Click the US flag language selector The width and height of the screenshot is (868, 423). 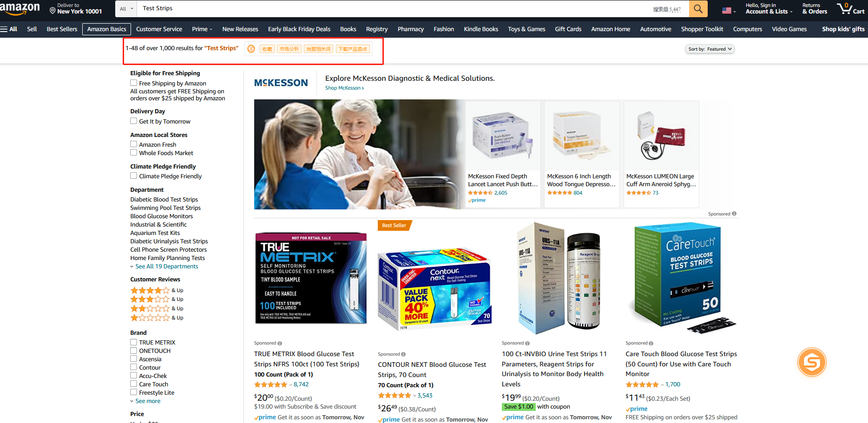[x=729, y=11]
